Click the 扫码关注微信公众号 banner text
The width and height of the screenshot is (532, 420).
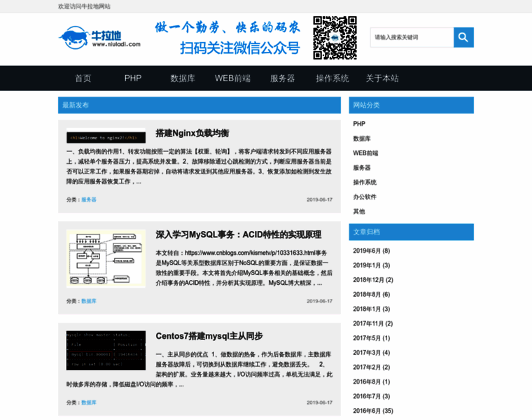coord(240,48)
